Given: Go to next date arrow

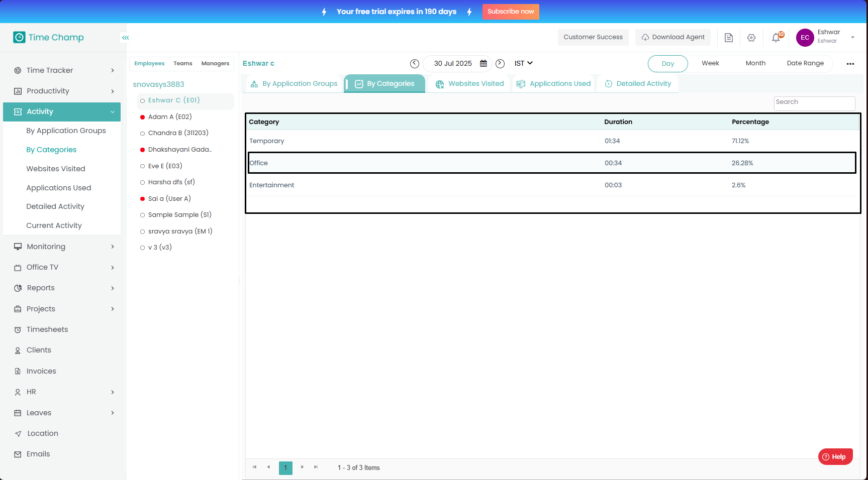Looking at the screenshot, I should 500,64.
